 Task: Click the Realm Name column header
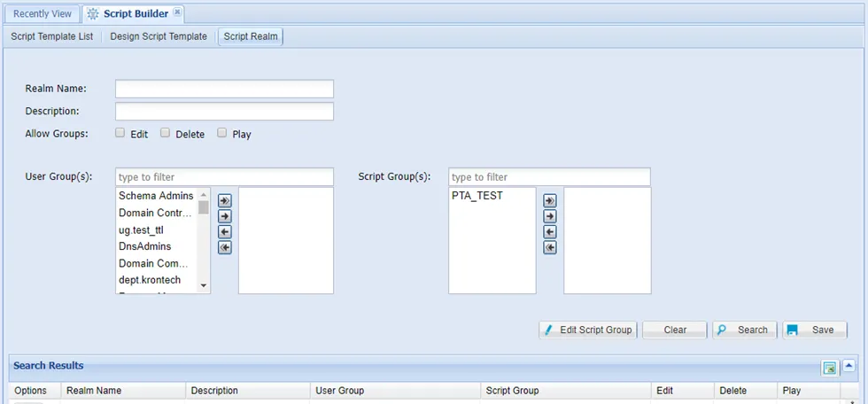pos(123,391)
